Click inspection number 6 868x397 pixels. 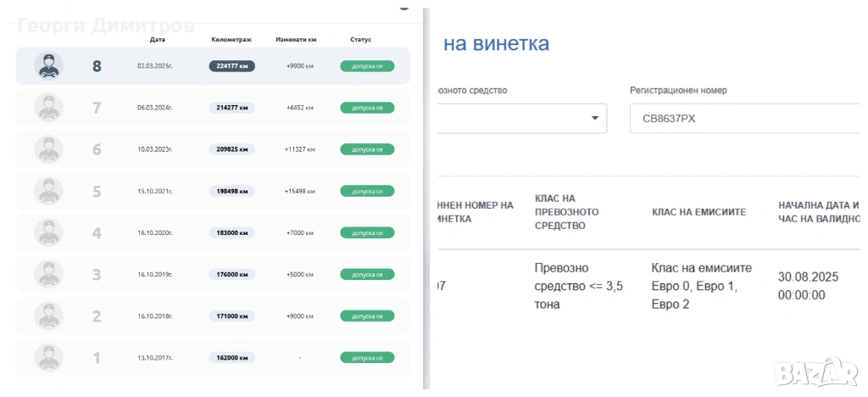[97, 149]
